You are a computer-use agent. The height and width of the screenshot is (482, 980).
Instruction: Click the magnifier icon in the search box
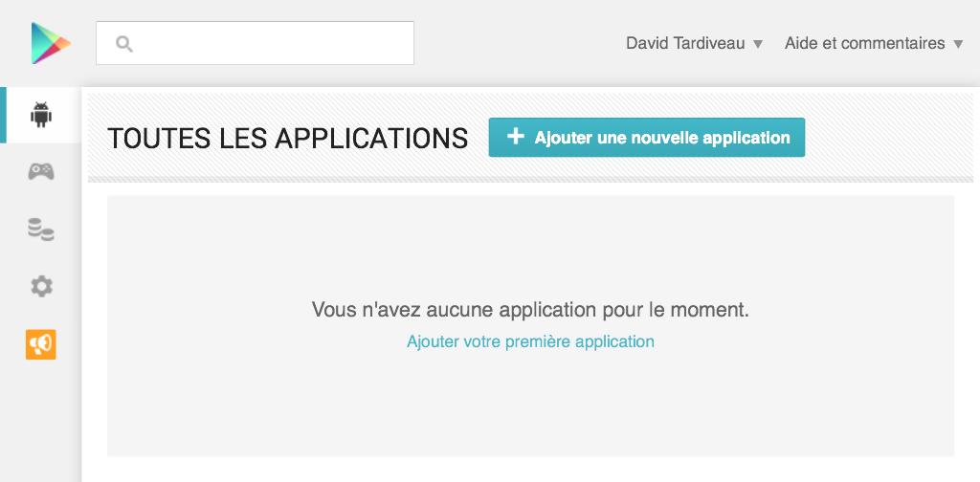coord(124,44)
